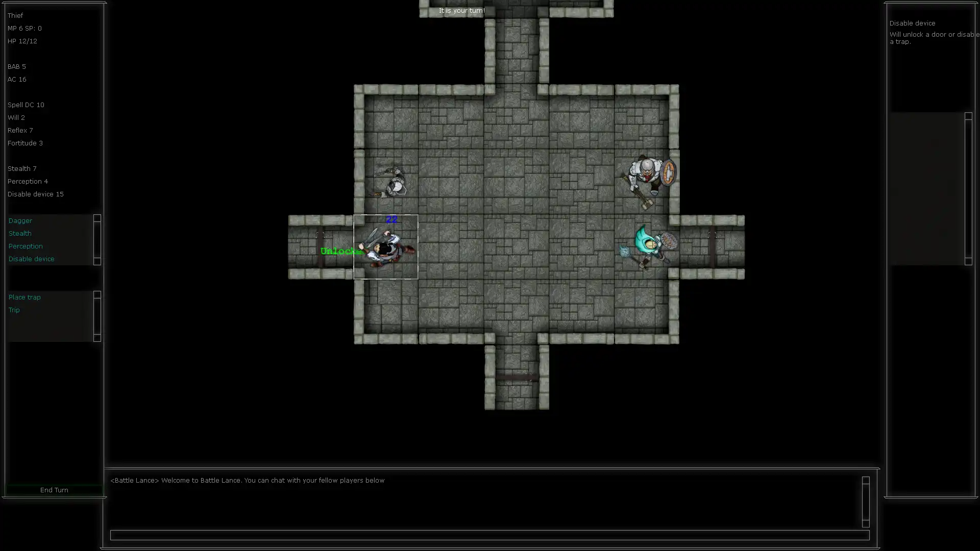Open the Disable device tooltip panel

click(31, 258)
